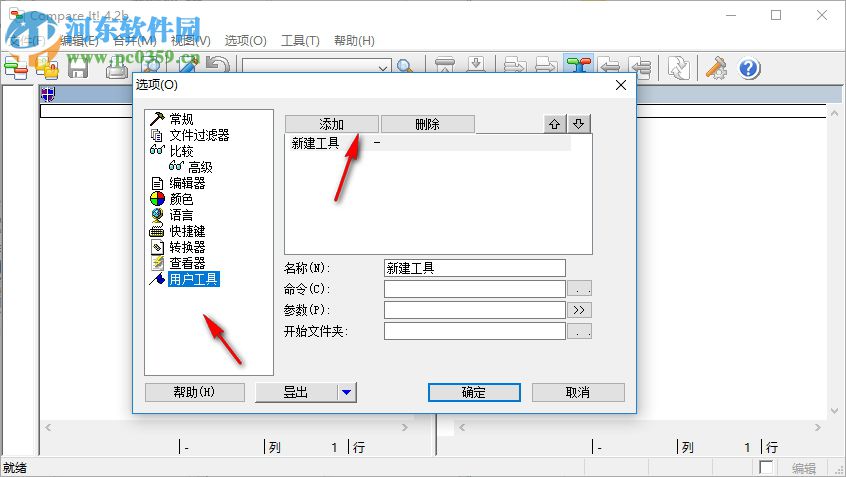Viewport: 846px width, 477px height.
Task: Click the 参数(P) input field
Action: coord(474,310)
